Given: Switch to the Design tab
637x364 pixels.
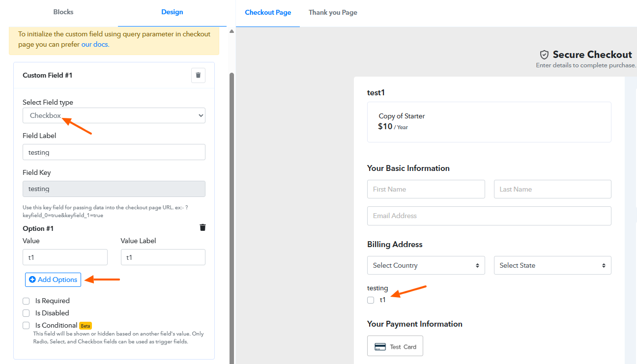Looking at the screenshot, I should tap(172, 12).
